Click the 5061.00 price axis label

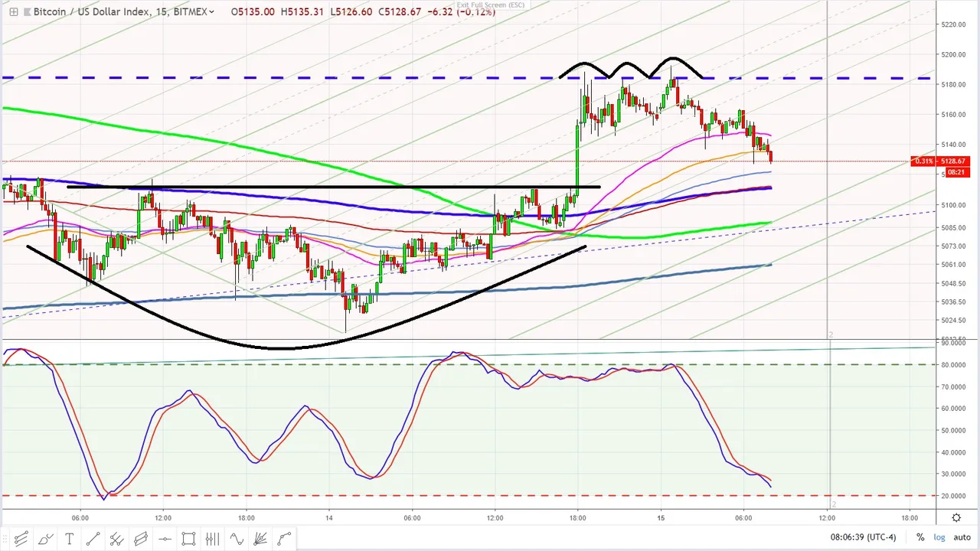pos(954,265)
